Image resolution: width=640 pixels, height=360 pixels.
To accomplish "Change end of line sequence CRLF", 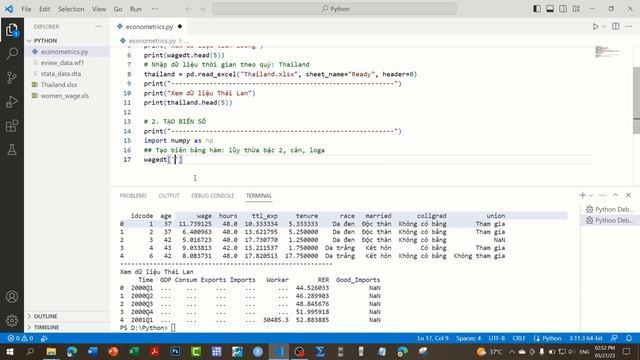I will coord(519,338).
